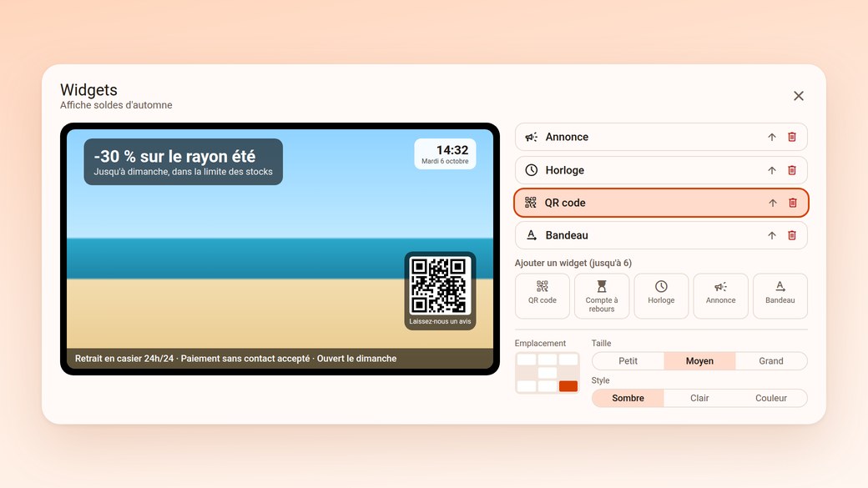Choose the Clair style
Screen dimensions: 868x488
(x=699, y=399)
